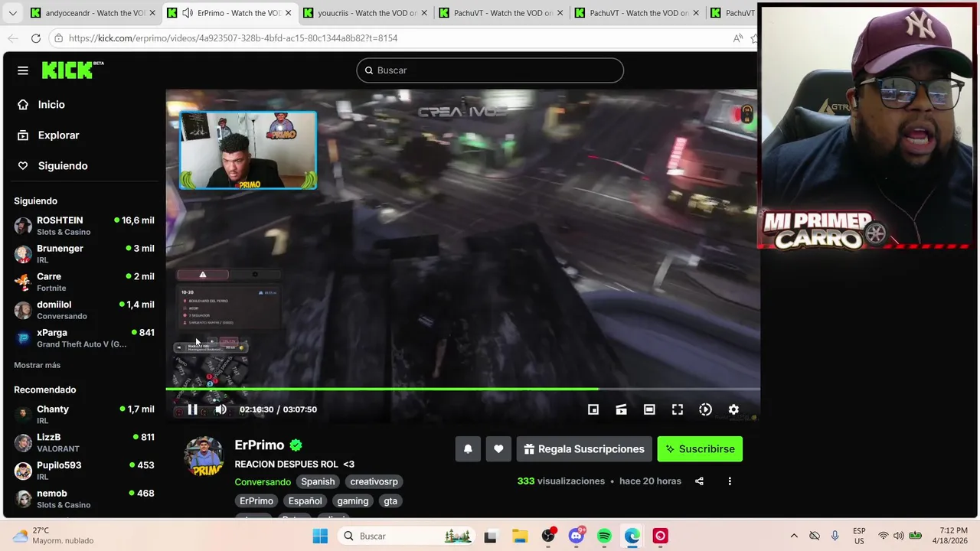The image size is (980, 551).
Task: Select the Spanish tag
Action: (x=318, y=481)
